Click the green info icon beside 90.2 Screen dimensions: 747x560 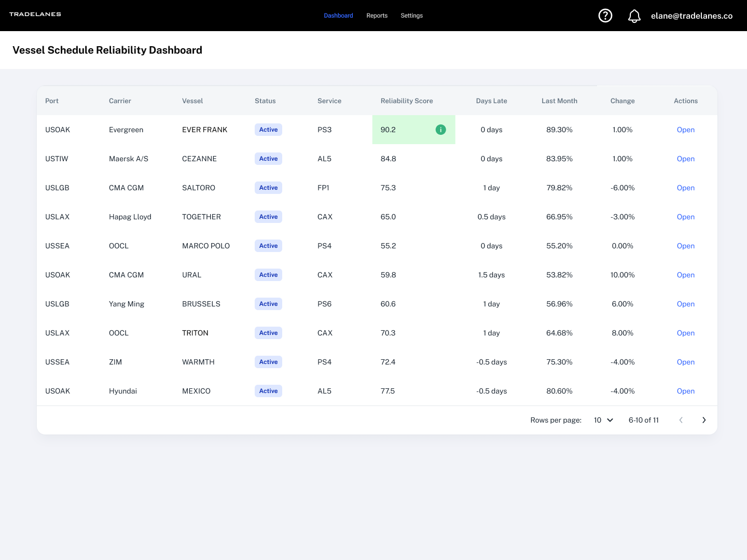(x=440, y=130)
